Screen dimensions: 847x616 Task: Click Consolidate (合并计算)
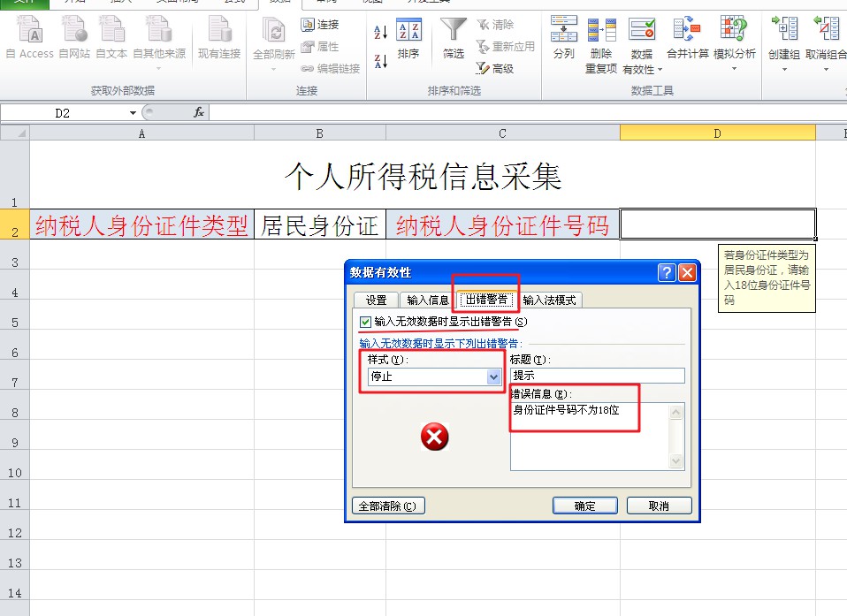688,37
